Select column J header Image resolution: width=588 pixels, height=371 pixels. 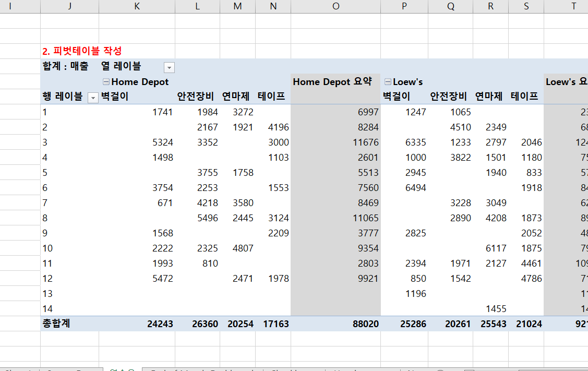pos(70,6)
